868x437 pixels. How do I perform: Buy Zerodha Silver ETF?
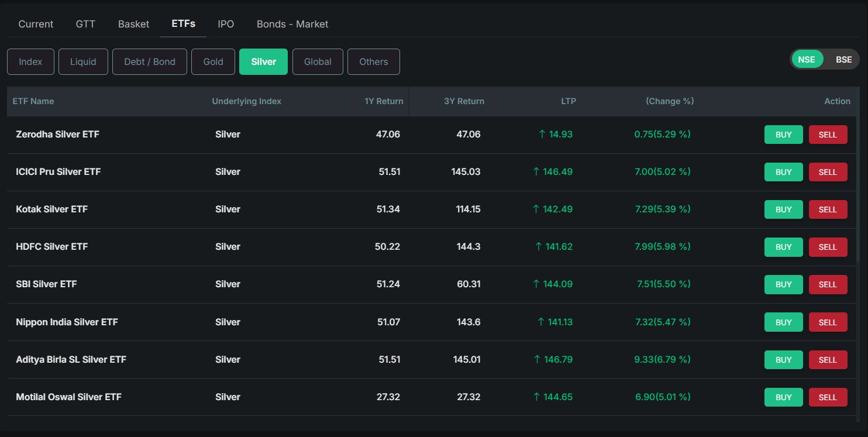pyautogui.click(x=783, y=134)
